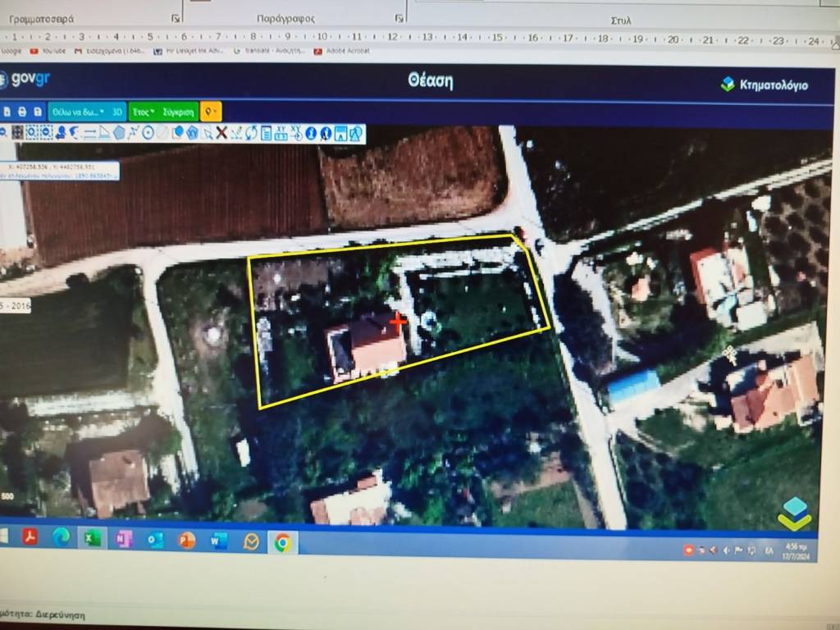Toggle the zoom-in box tool
The height and width of the screenshot is (630, 840).
(32, 132)
